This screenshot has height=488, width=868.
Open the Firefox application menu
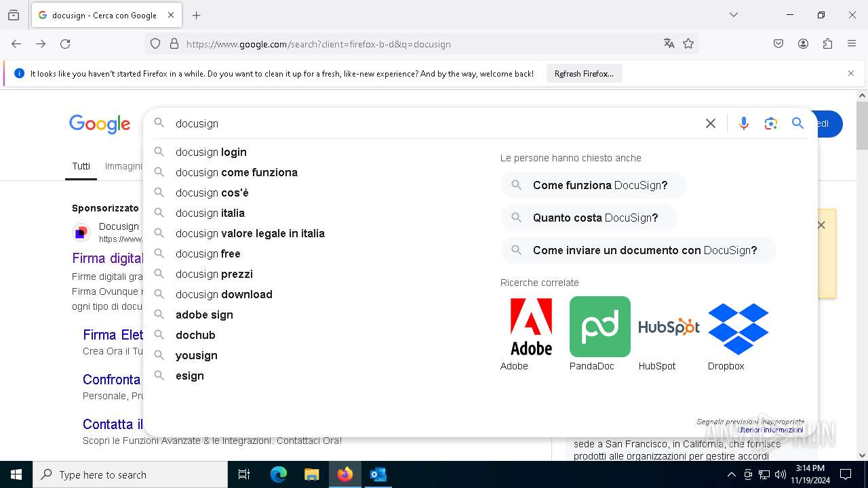(852, 44)
